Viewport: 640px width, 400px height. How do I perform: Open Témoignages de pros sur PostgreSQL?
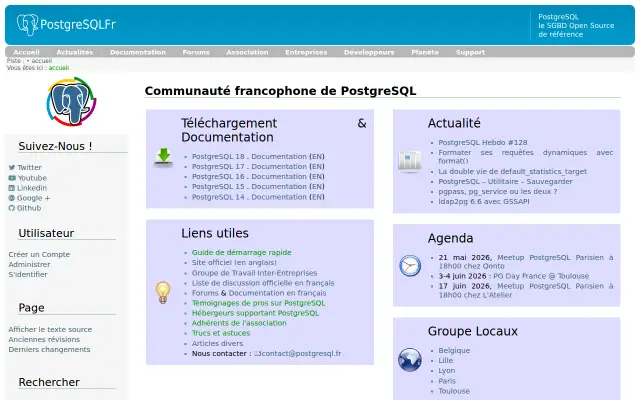tap(258, 303)
